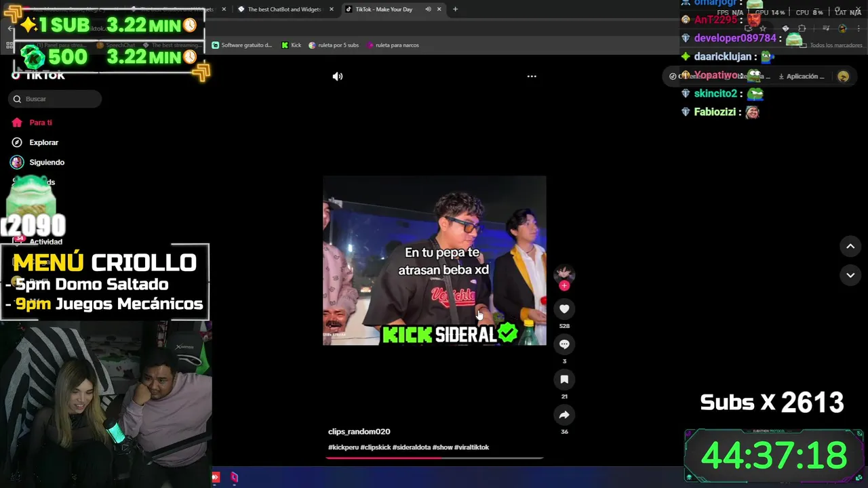868x488 pixels.
Task: Click the #viraltiktok hashtag
Action: [x=471, y=447]
